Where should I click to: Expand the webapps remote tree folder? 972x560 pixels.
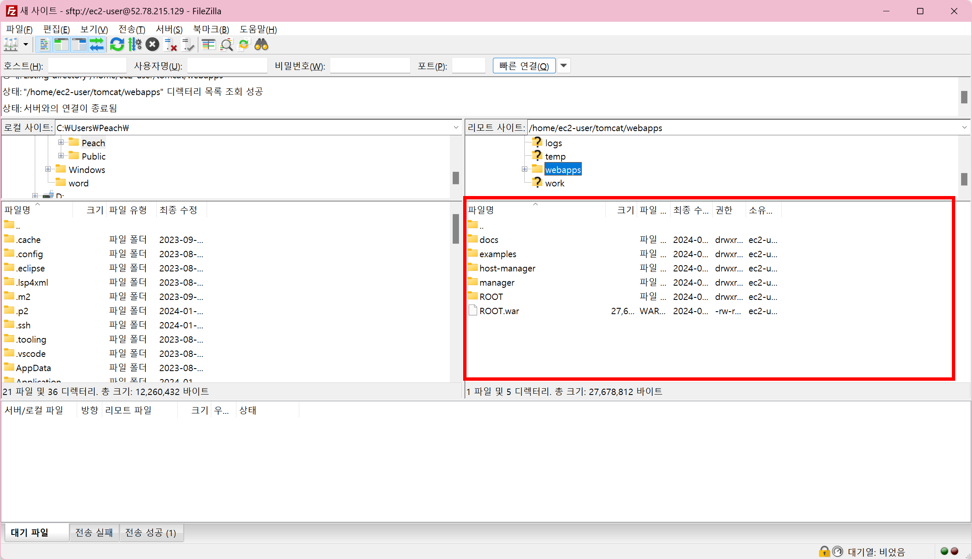524,169
